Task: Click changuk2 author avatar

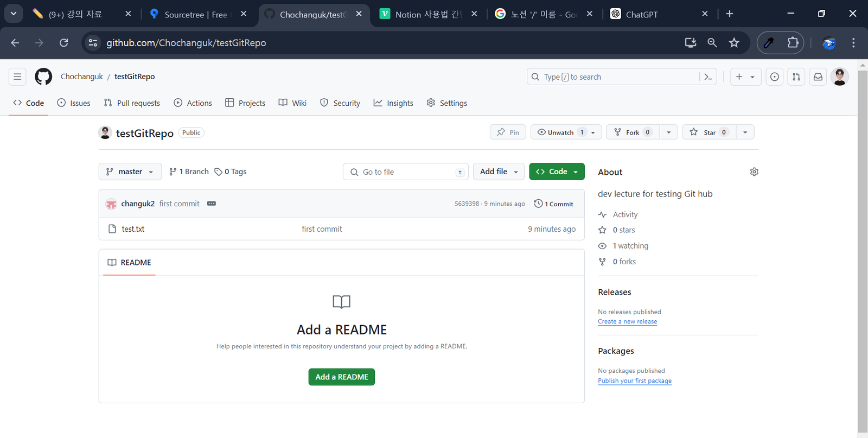Action: pyautogui.click(x=111, y=204)
